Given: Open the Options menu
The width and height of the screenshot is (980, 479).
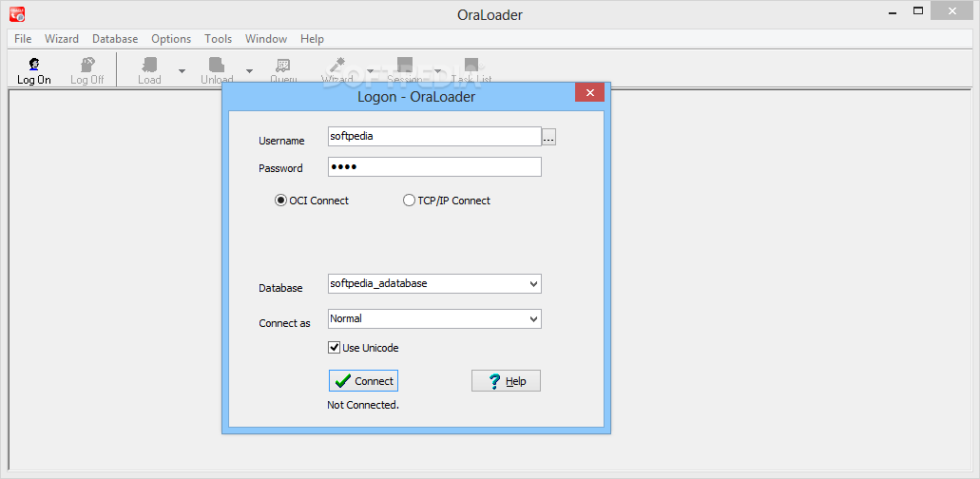Looking at the screenshot, I should [x=171, y=39].
